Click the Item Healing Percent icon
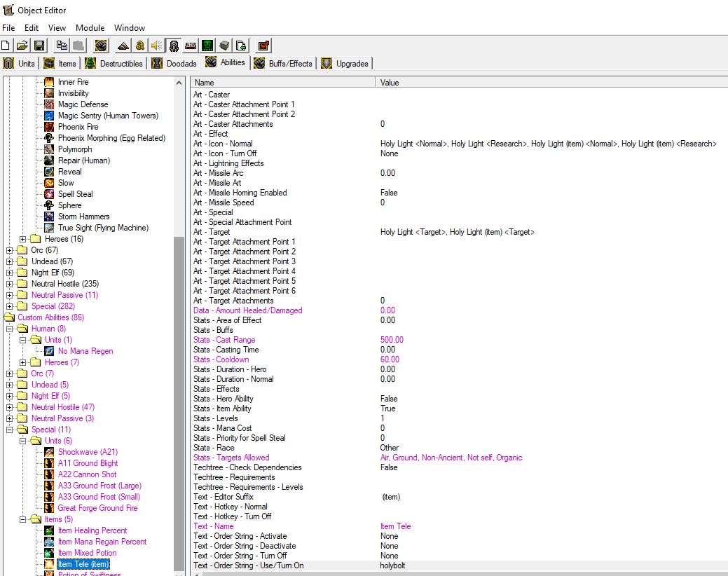Viewport: 728px width, 576px height. [49, 530]
